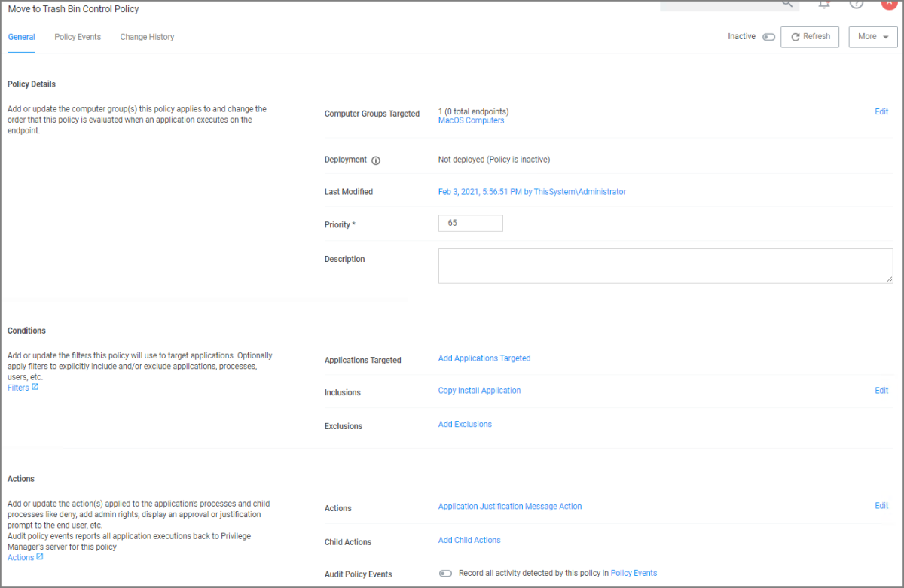Click into the Description text area
The image size is (904, 588).
(x=665, y=267)
